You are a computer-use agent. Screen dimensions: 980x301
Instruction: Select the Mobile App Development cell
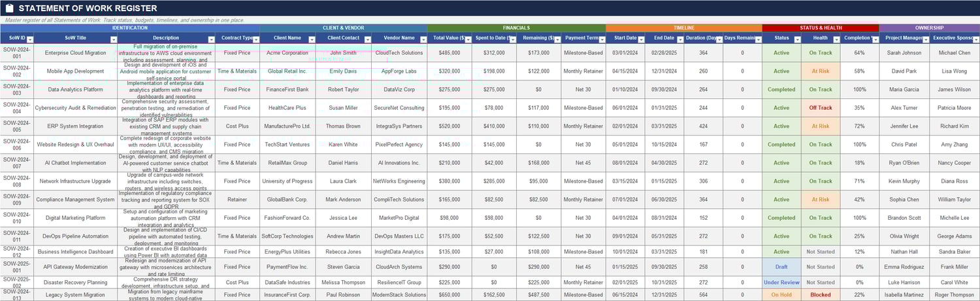pyautogui.click(x=75, y=71)
